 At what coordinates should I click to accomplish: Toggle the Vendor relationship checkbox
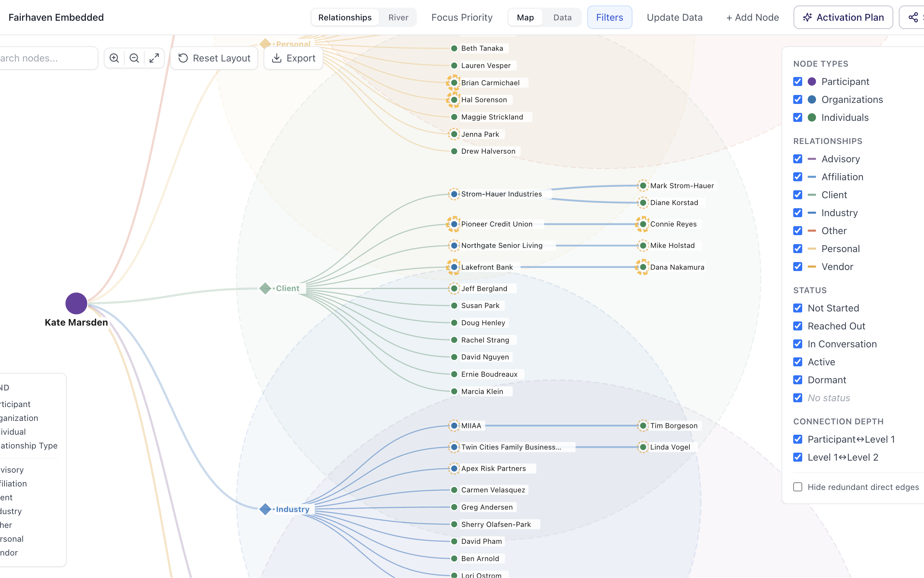pyautogui.click(x=798, y=267)
